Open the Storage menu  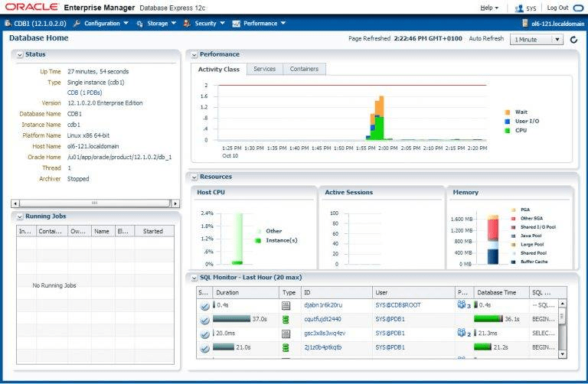156,23
